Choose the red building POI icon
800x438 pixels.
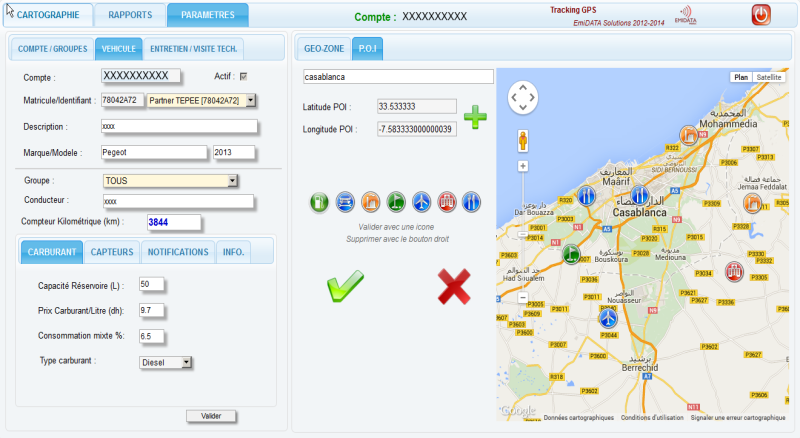click(446, 202)
